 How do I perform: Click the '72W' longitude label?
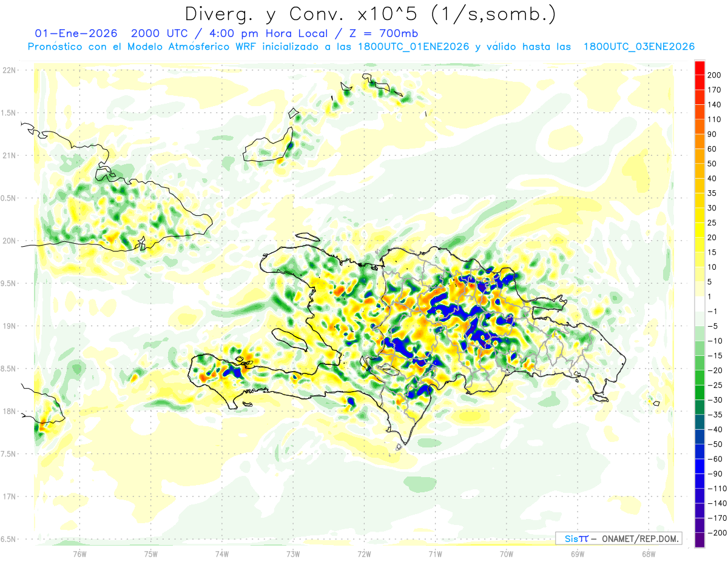364,554
